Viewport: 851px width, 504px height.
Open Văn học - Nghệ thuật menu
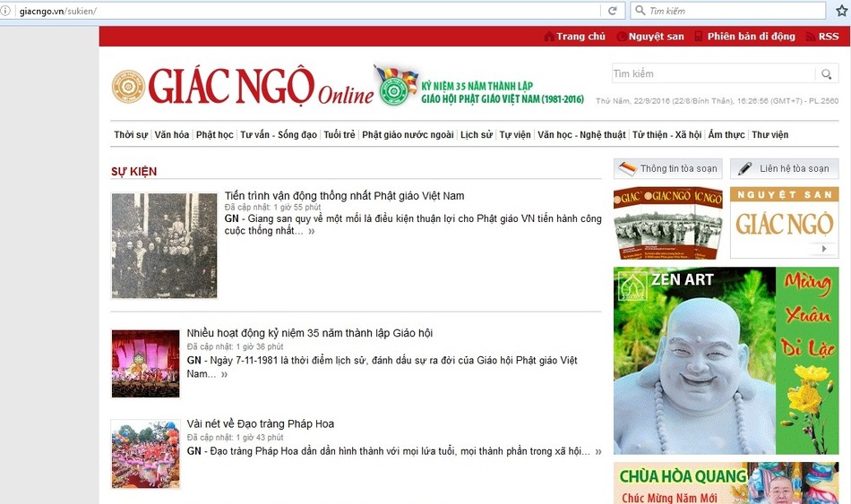581,134
